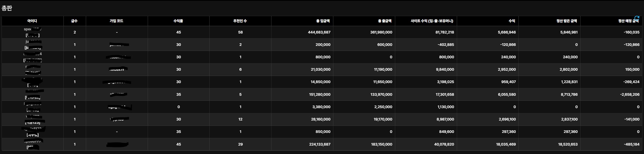Viewport: 644px width, 154px height.
Task: Click the 아이디 column header
Action: (x=32, y=21)
